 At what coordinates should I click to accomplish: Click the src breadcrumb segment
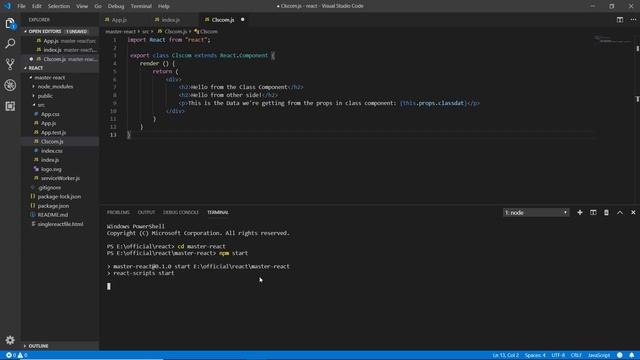(145, 31)
